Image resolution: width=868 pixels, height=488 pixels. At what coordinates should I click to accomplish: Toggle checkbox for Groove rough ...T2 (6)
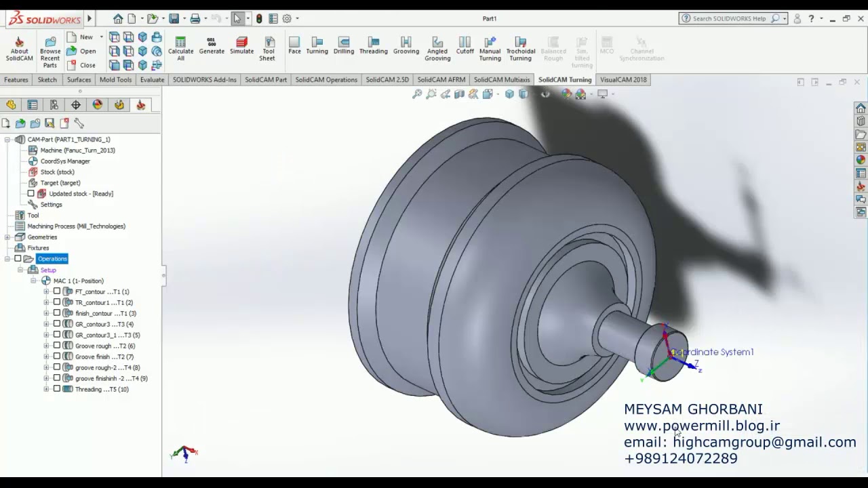(57, 346)
